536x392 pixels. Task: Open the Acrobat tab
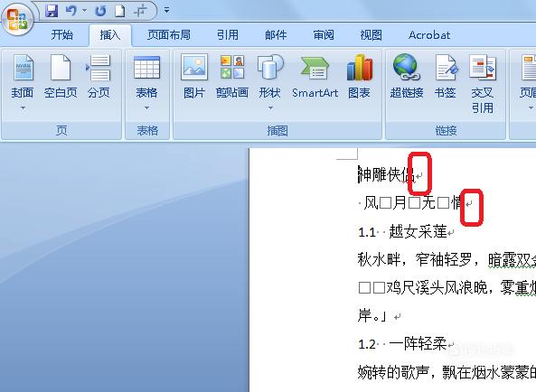pyautogui.click(x=429, y=35)
